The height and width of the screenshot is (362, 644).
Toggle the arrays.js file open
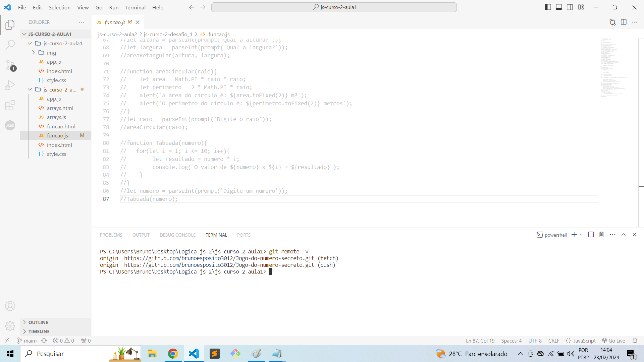(56, 117)
